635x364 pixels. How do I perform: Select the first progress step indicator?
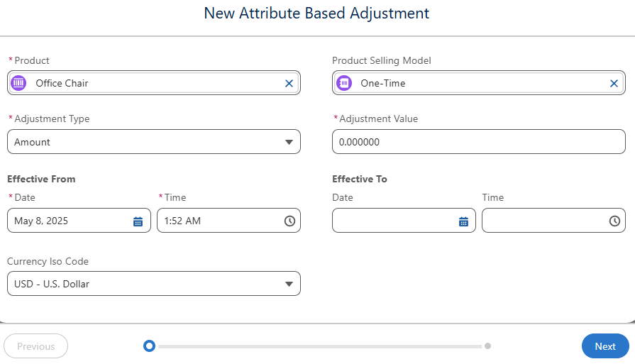pos(150,346)
